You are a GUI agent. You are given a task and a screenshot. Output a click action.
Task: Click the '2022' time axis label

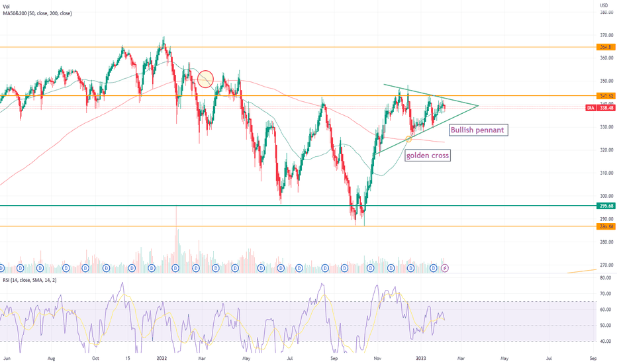tap(162, 359)
